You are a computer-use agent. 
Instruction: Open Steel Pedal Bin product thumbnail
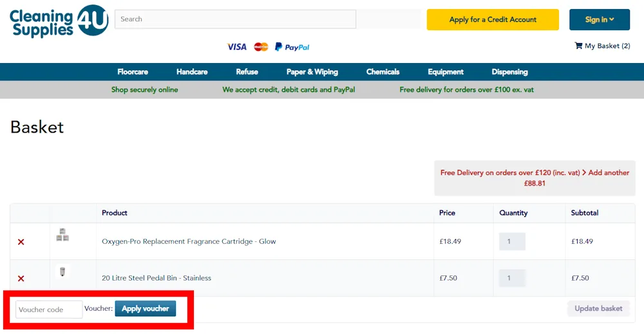point(62,272)
